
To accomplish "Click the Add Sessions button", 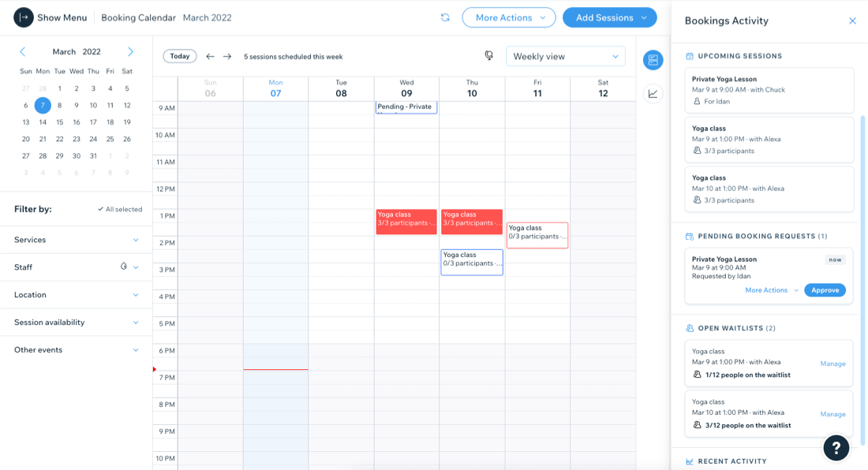I will coord(609,17).
